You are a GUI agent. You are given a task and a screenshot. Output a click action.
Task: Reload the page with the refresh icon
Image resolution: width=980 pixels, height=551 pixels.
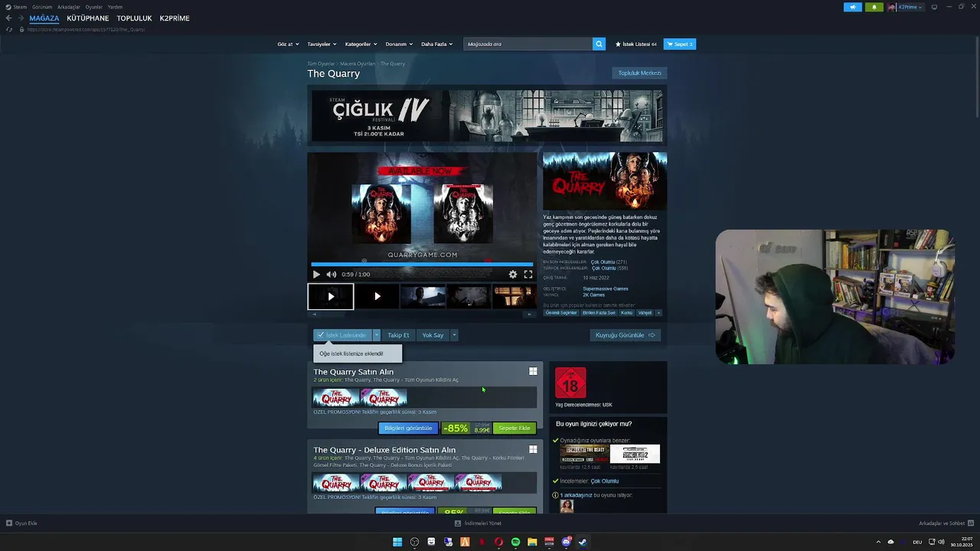[x=9, y=29]
